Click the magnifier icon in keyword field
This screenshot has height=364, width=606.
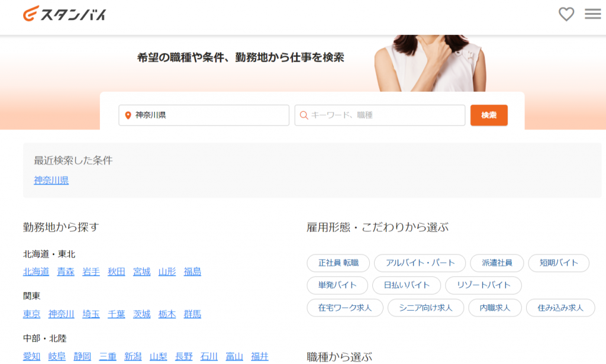[x=304, y=115]
